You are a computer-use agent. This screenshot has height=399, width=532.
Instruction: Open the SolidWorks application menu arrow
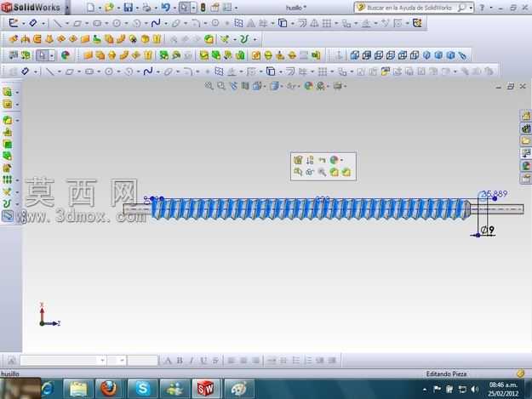pos(67,8)
